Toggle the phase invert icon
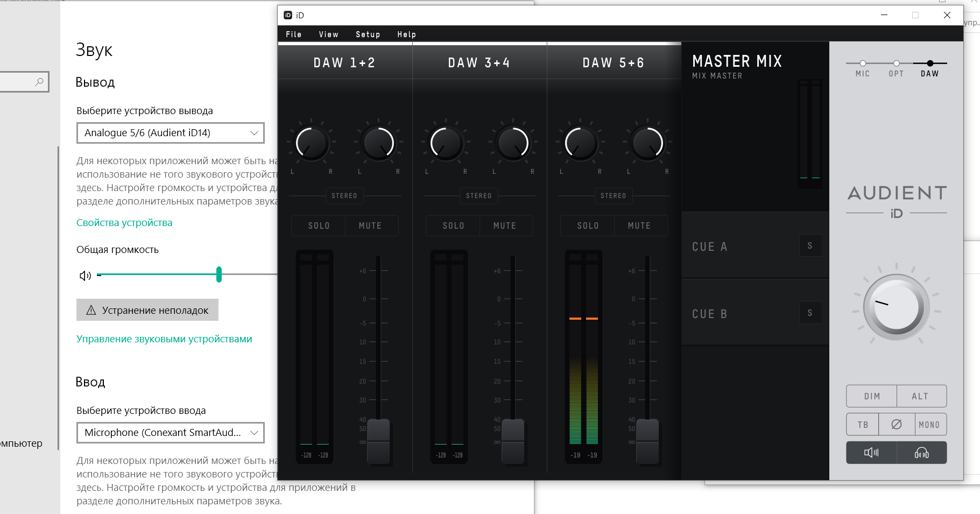 pos(897,425)
